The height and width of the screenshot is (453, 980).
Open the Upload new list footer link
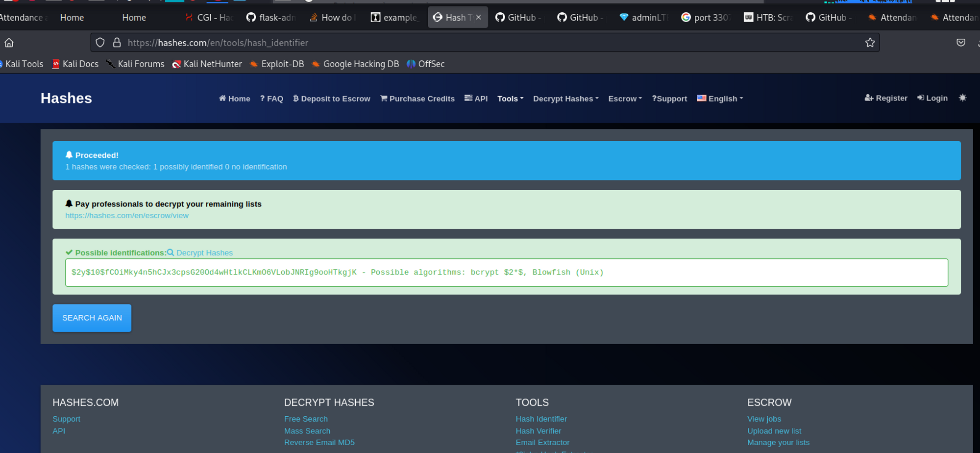click(774, 430)
